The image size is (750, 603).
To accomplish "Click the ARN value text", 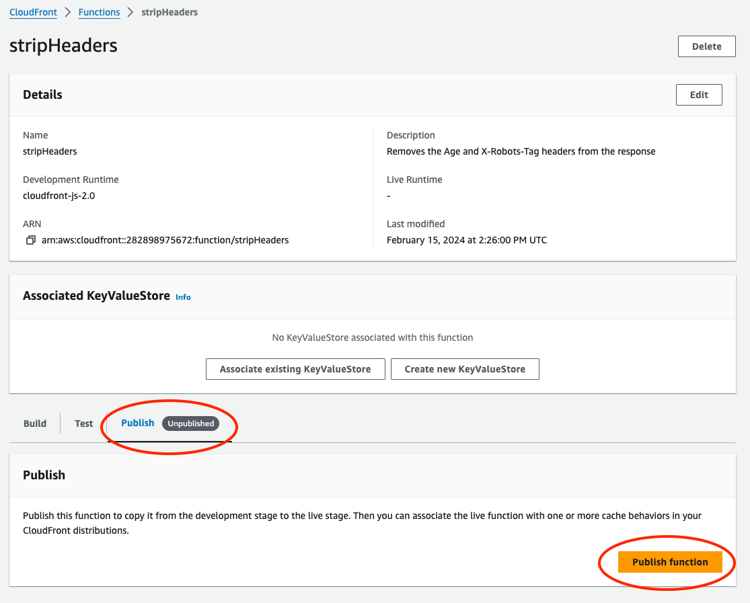I will pos(165,240).
